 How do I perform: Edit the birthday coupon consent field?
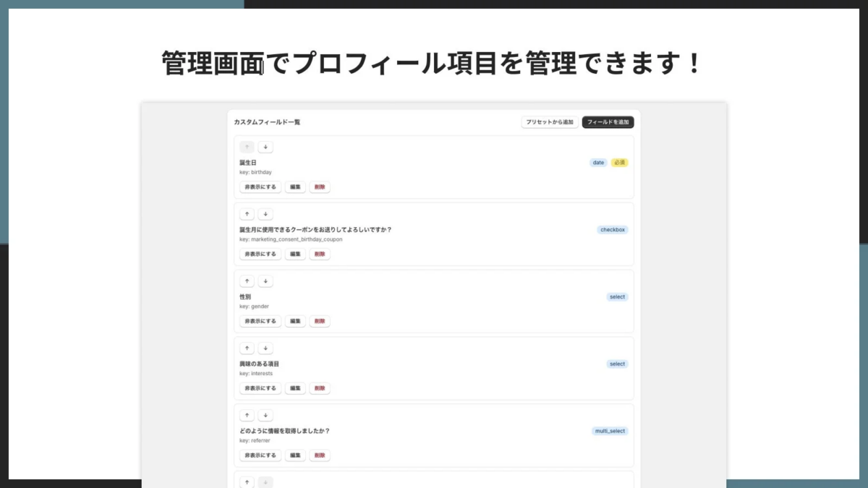(295, 254)
